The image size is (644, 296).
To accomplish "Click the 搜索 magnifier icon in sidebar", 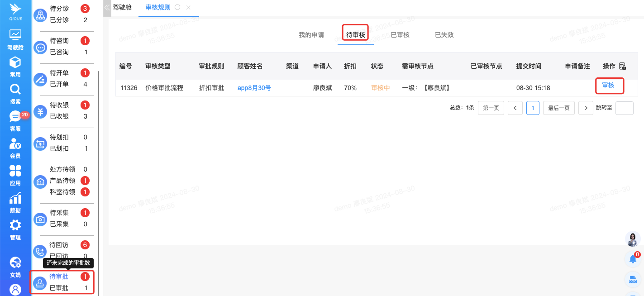I will click(15, 89).
